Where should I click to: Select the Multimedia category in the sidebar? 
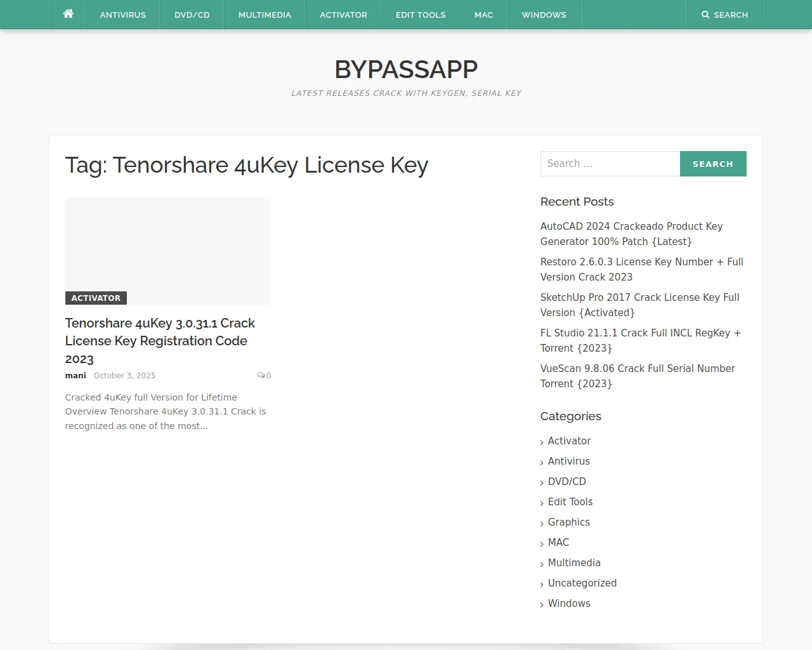(x=574, y=562)
